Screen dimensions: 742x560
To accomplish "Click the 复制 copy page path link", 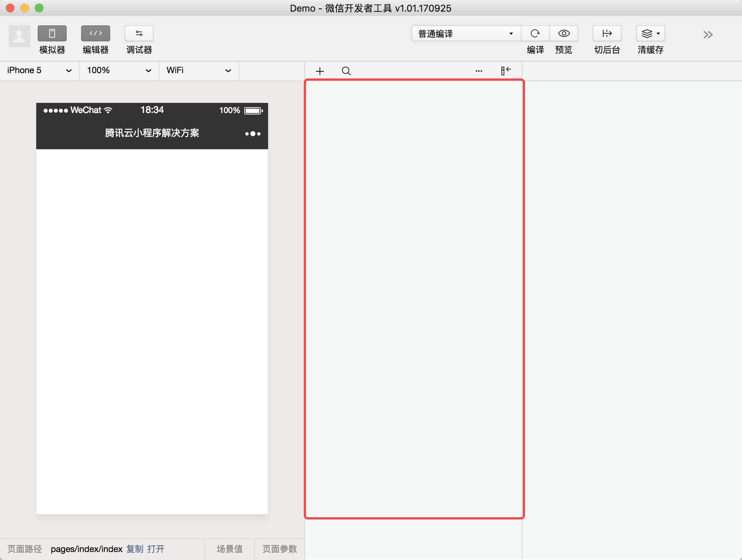I will 135,549.
